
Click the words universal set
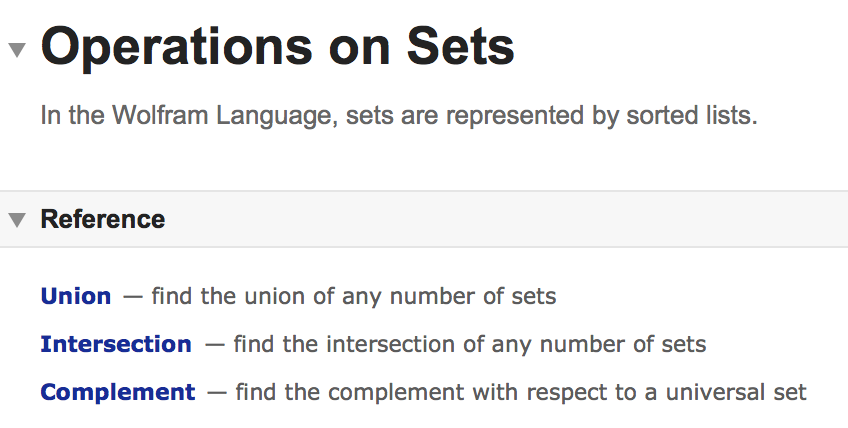click(736, 392)
